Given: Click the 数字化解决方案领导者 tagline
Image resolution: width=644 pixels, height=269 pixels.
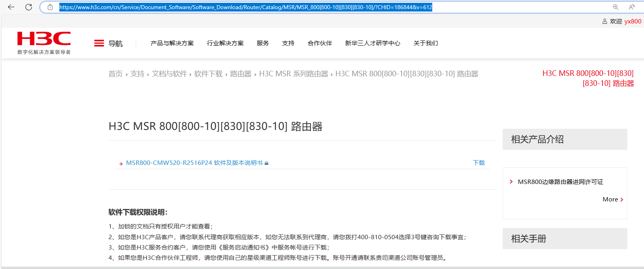Looking at the screenshot, I should coord(44,52).
